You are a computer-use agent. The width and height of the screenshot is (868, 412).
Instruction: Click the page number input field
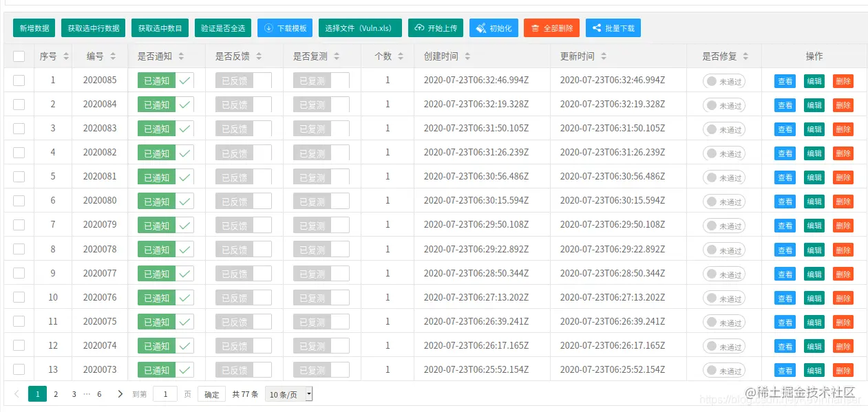click(165, 394)
